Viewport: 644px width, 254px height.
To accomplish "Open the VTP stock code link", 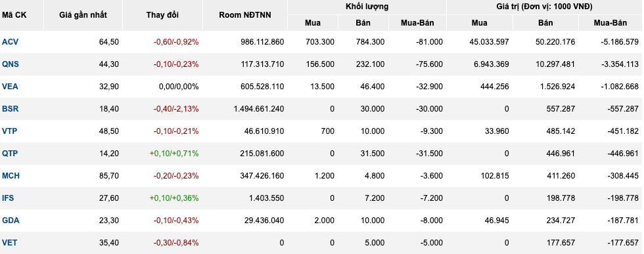I will 9,131.
